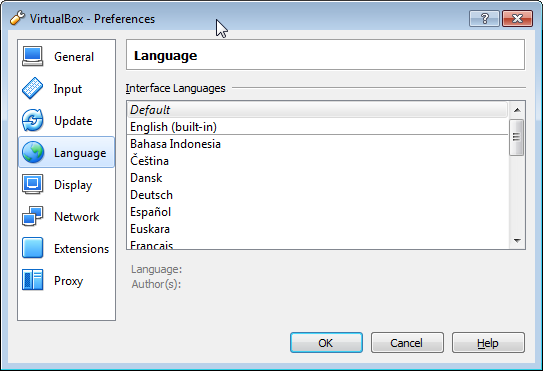Open the Update settings label
This screenshot has height=371, width=543.
click(73, 121)
